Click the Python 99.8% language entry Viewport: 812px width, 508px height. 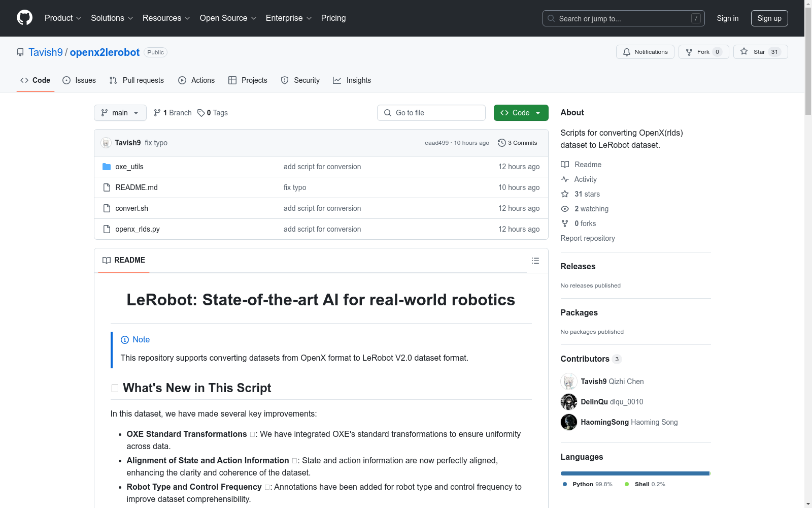pos(588,484)
